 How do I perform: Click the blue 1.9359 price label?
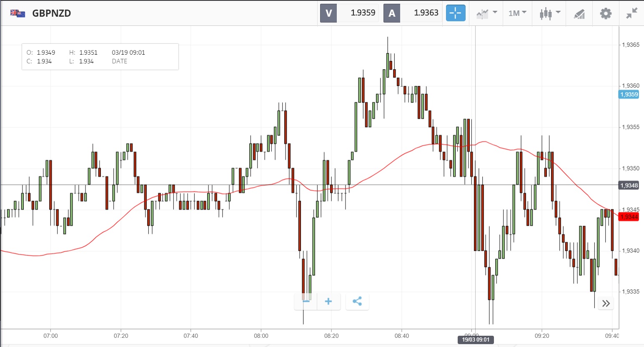[629, 94]
